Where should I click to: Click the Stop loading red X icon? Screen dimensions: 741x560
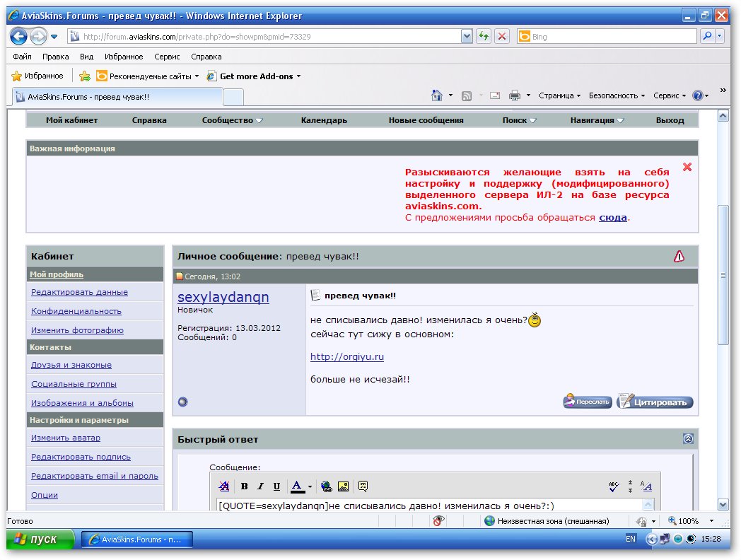coord(502,36)
